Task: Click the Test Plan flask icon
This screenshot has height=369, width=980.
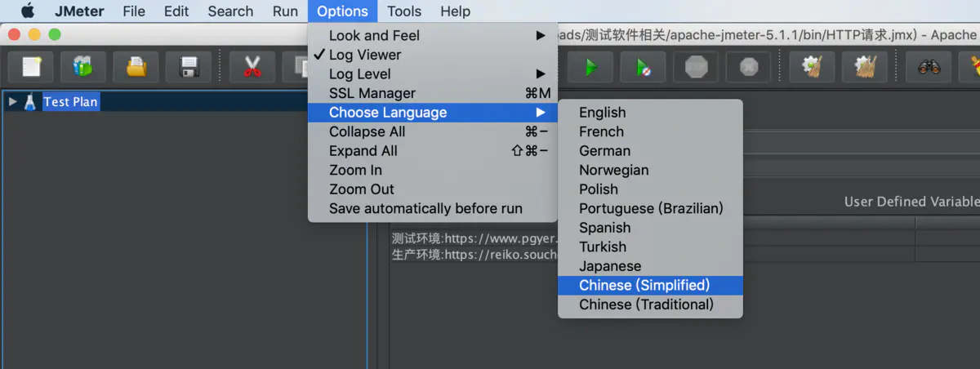Action: pos(30,102)
